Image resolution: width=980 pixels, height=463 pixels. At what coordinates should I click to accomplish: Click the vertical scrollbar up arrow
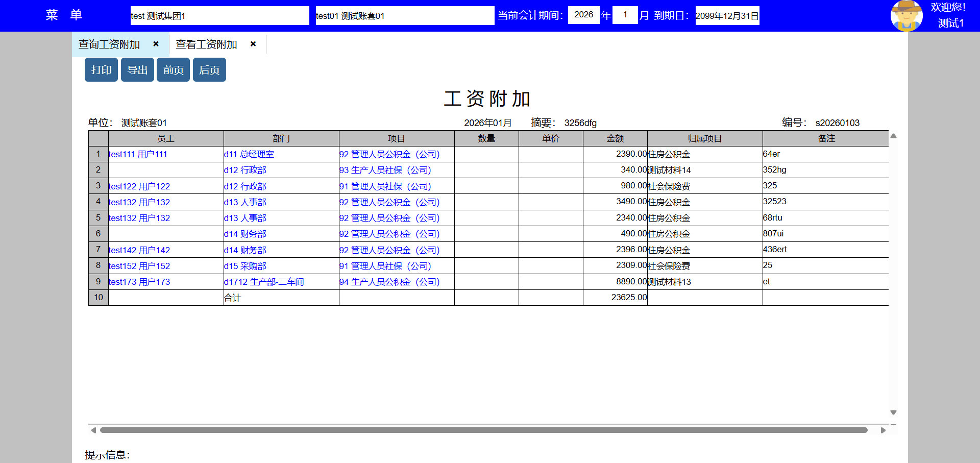click(893, 136)
